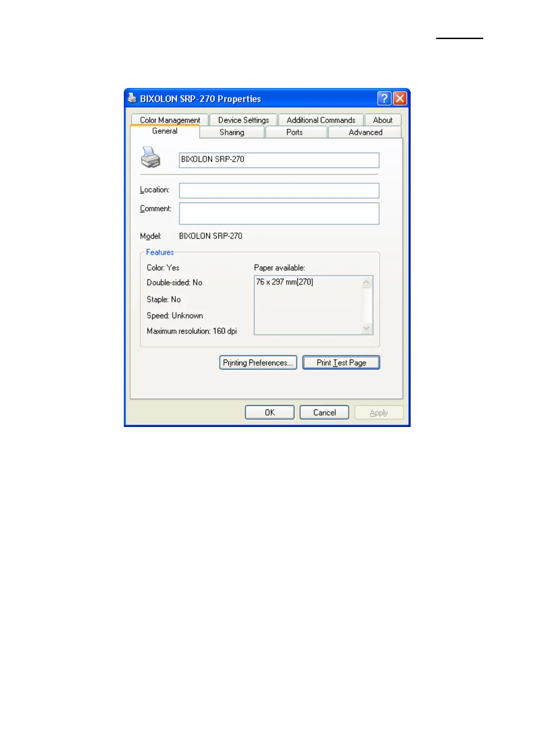The width and height of the screenshot is (534, 756).
Task: Click the large printer icon beside the name field
Action: [151, 158]
